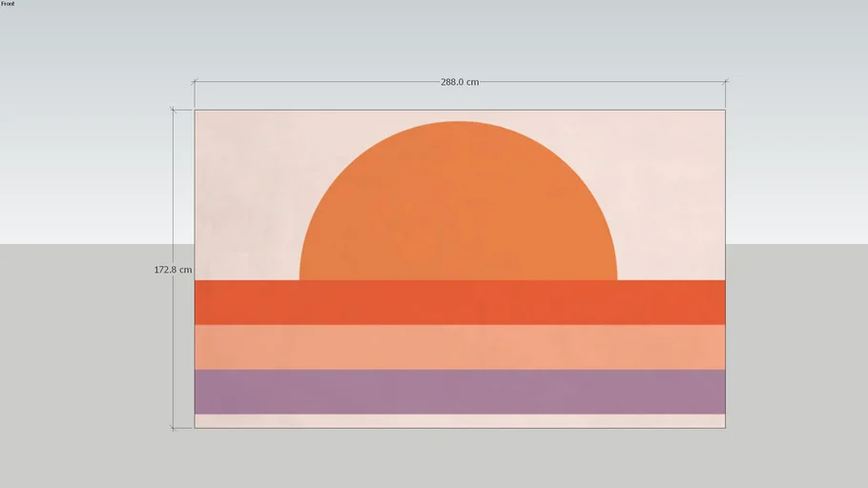The width and height of the screenshot is (868, 488).
Task: Pick the red-orange stripe below the sun
Action: click(459, 302)
